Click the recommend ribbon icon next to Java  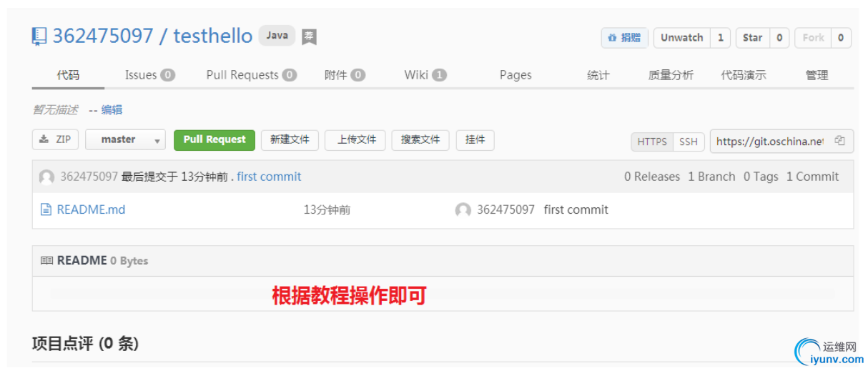tap(309, 36)
